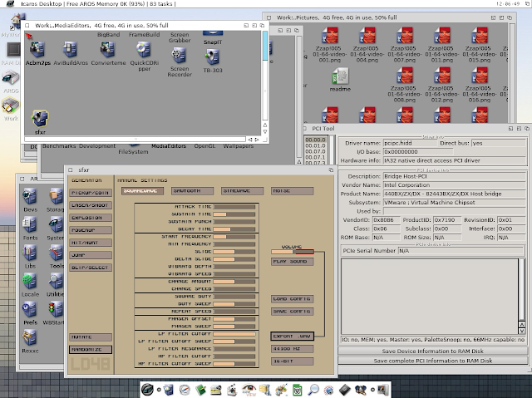Open Zzap!005 01-64-video-004.png file icon

(x=367, y=36)
